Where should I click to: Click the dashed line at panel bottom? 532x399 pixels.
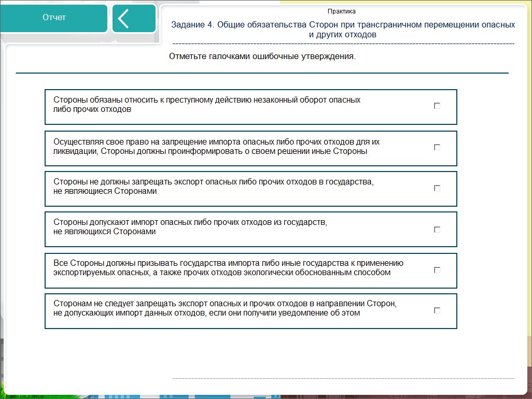coord(343,378)
